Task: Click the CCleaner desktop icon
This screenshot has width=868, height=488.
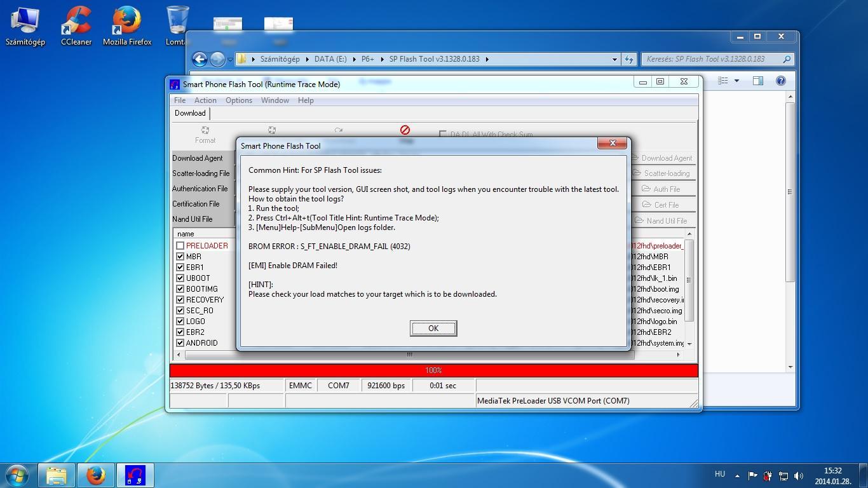Action: pos(76,26)
